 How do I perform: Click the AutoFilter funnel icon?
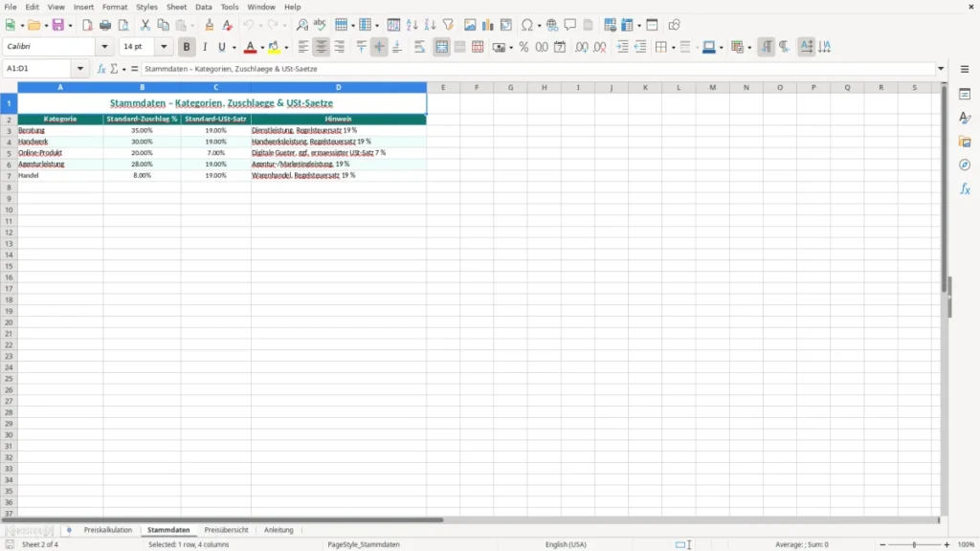(x=448, y=25)
